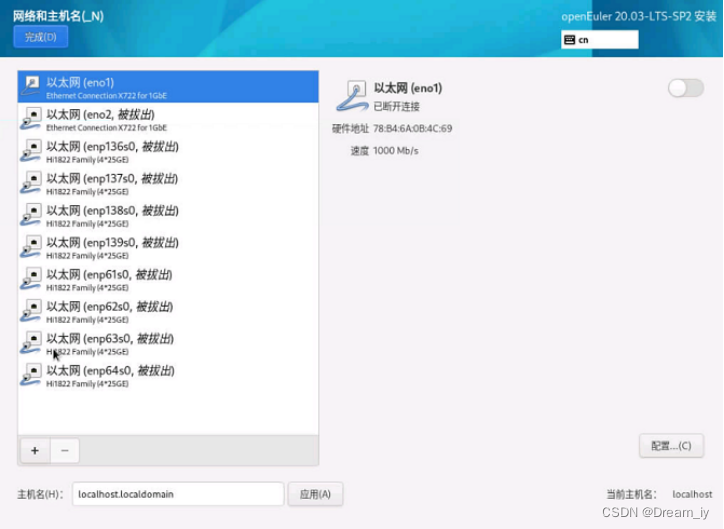Click the keyboard layout icon beside cn
Screen dimensions: 724x529
pos(570,40)
